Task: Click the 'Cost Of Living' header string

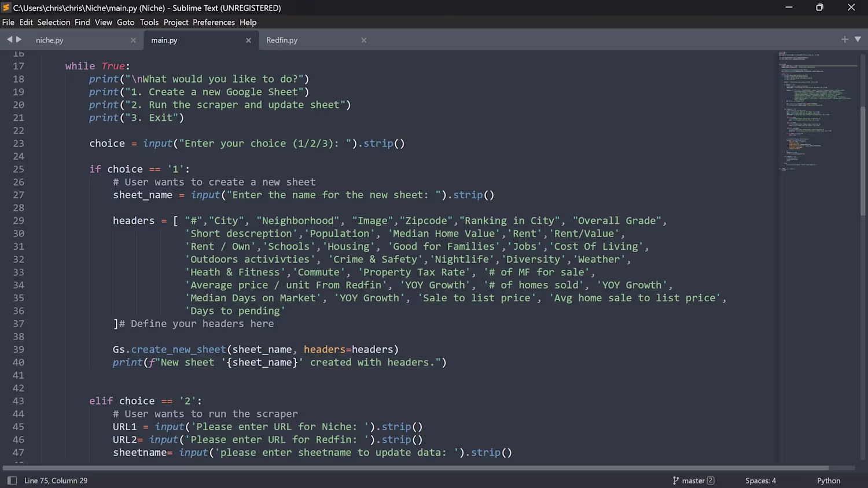Action: click(595, 246)
